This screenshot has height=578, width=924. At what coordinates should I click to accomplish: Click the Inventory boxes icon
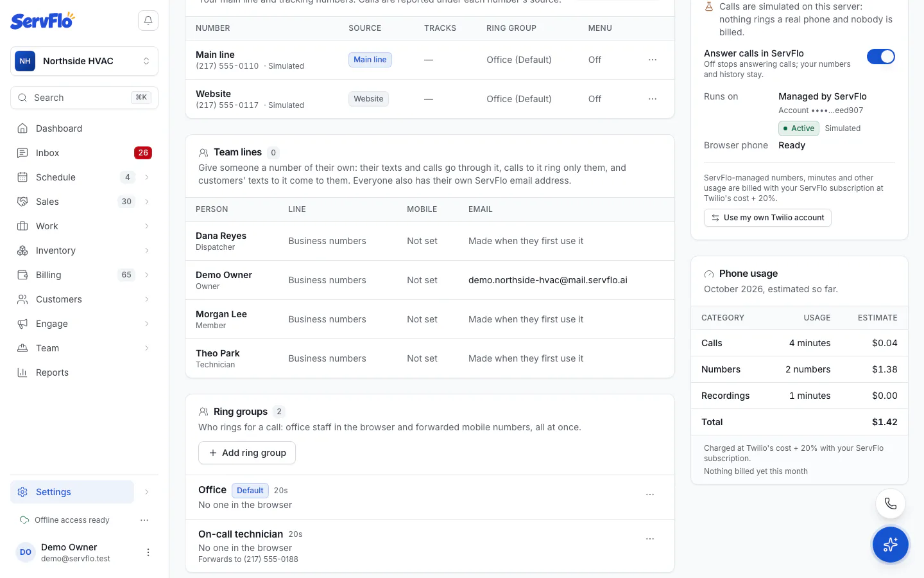[22, 250]
